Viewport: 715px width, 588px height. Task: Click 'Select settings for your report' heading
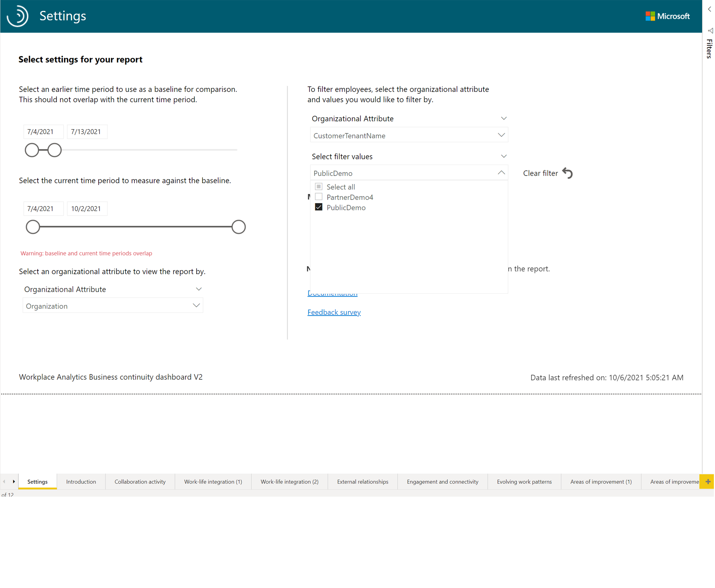tap(80, 60)
